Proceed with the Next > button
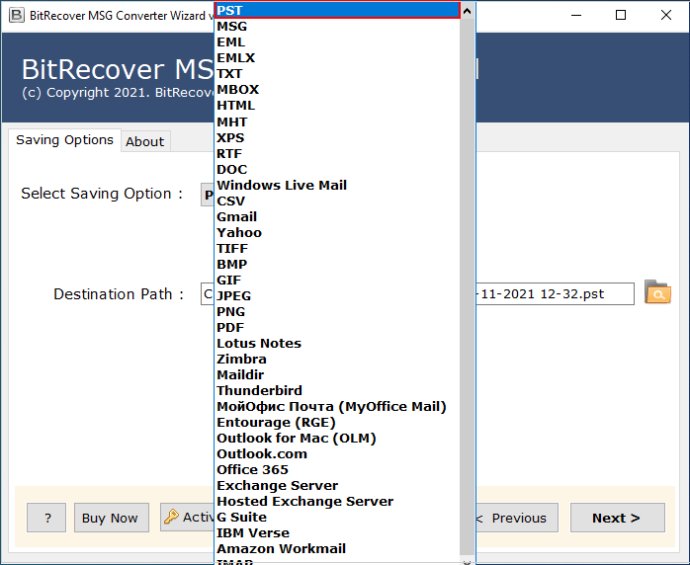Viewport: 690px width, 565px height. (x=617, y=517)
